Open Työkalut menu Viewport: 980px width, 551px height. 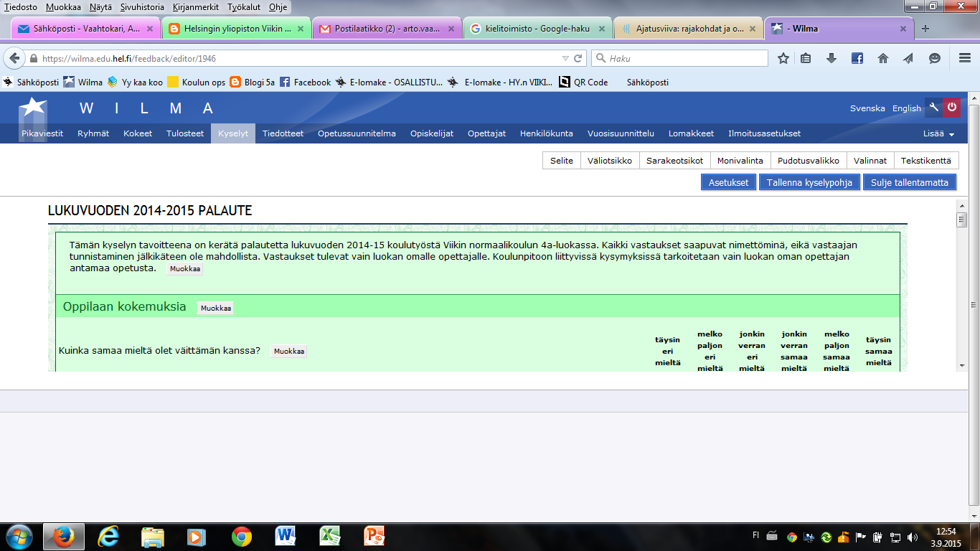coord(244,7)
